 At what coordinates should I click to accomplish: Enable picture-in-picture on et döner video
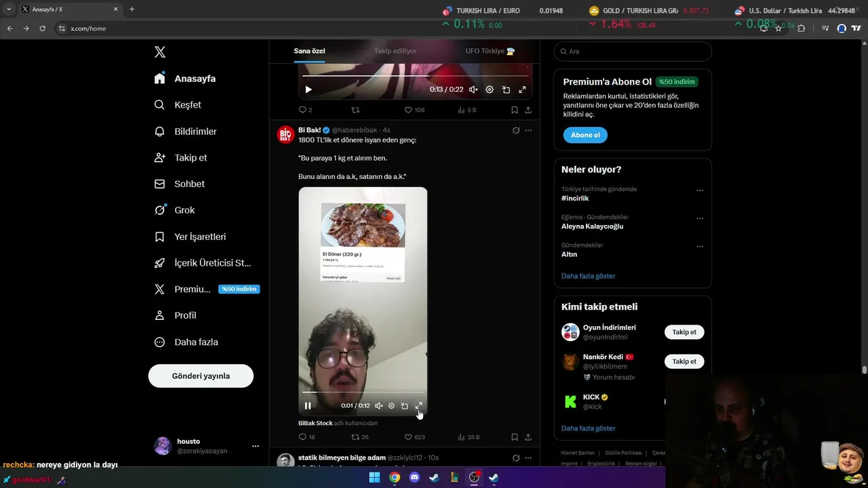(404, 406)
